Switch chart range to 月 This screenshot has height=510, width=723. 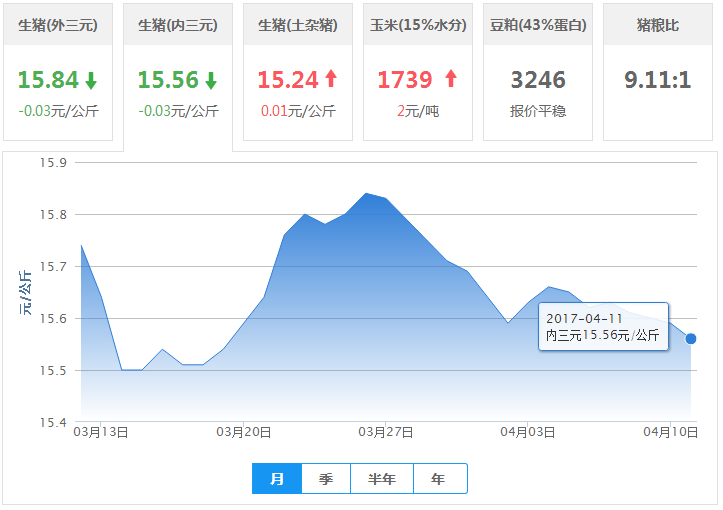(x=277, y=479)
